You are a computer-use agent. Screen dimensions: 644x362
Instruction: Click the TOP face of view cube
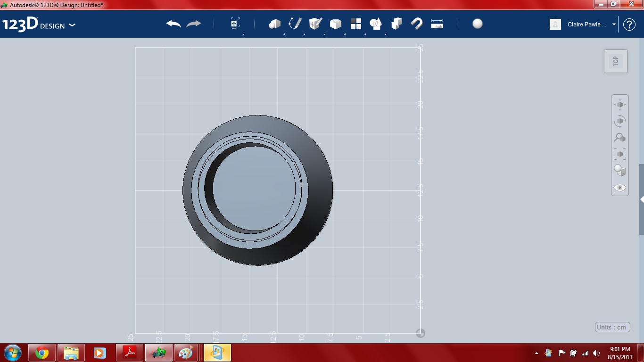(616, 61)
